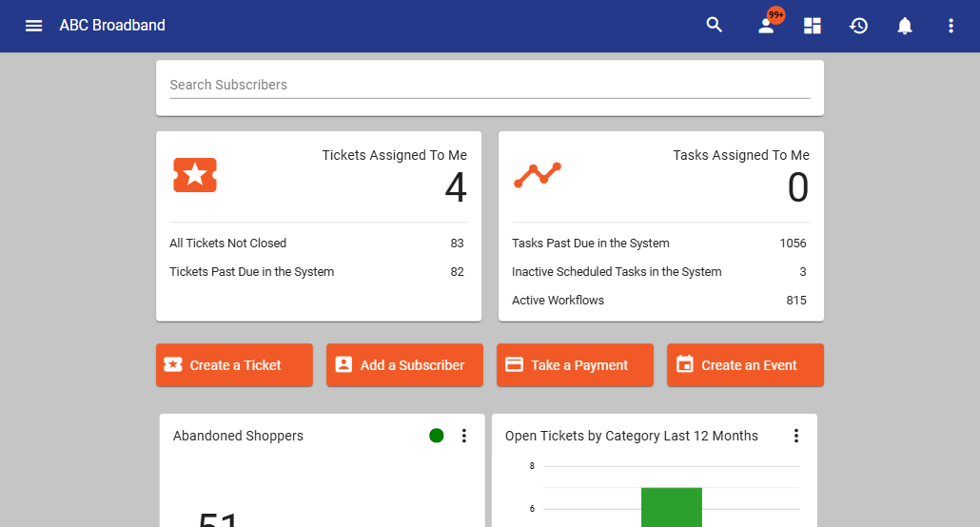Screen dimensions: 980x527
Task: Open Open Tickets by Category options menu
Action: pyautogui.click(x=795, y=436)
